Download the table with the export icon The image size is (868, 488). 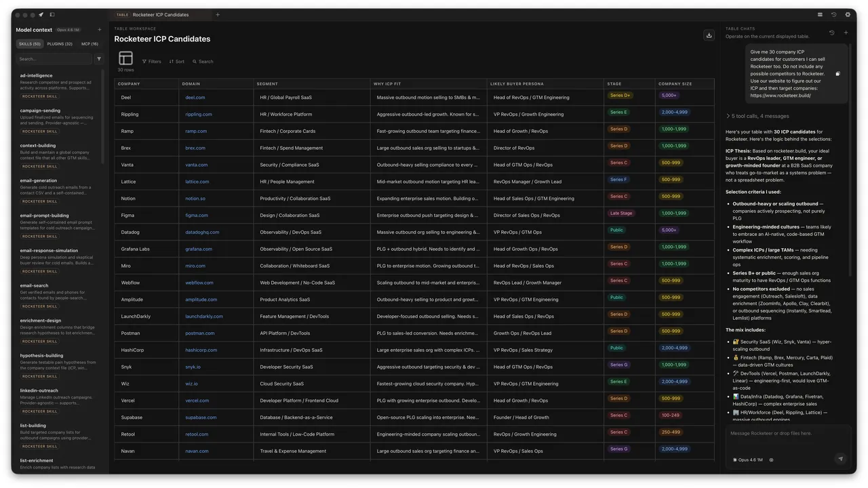pyautogui.click(x=709, y=35)
